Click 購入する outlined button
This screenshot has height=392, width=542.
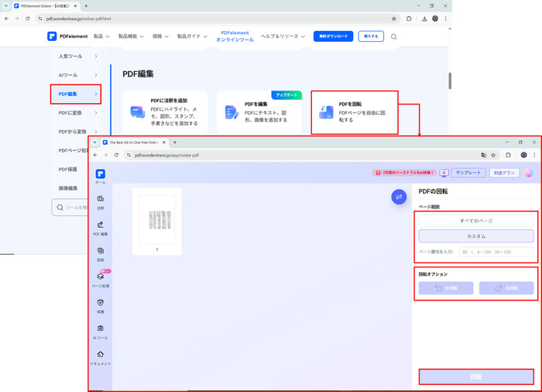click(371, 36)
